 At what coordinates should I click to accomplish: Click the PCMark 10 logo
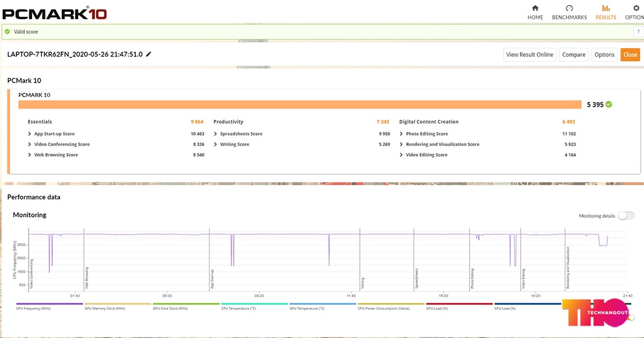[x=55, y=13]
